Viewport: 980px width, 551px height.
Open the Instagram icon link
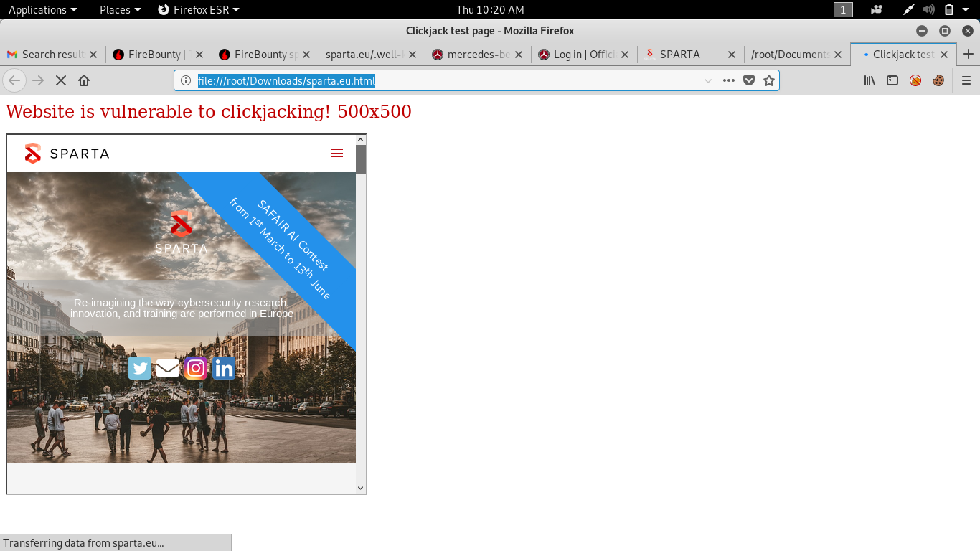(x=196, y=368)
